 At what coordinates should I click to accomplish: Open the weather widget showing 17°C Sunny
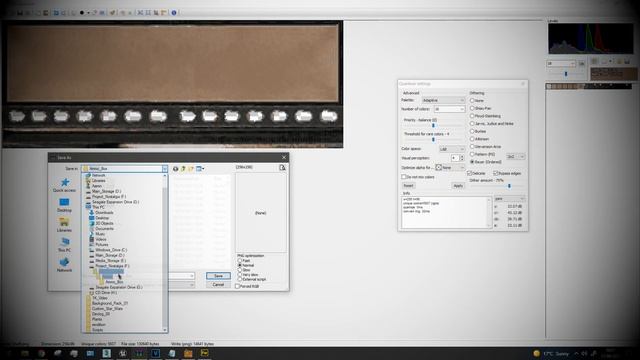[551, 353]
